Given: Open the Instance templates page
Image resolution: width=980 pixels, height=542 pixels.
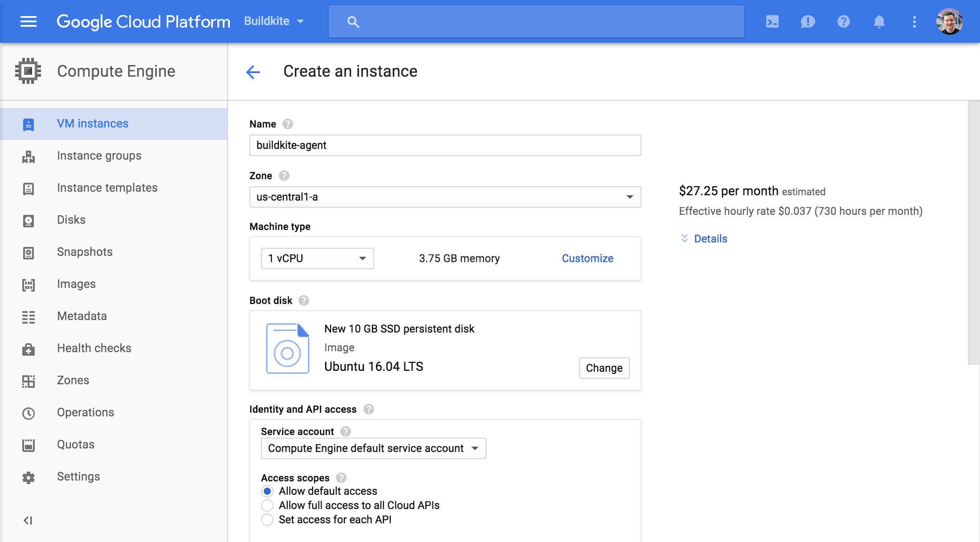Looking at the screenshot, I should tap(107, 188).
